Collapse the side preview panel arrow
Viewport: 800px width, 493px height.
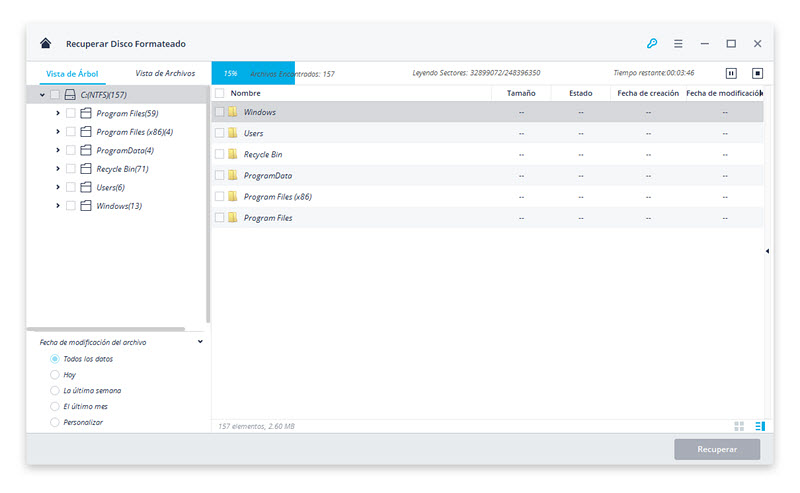[x=767, y=251]
